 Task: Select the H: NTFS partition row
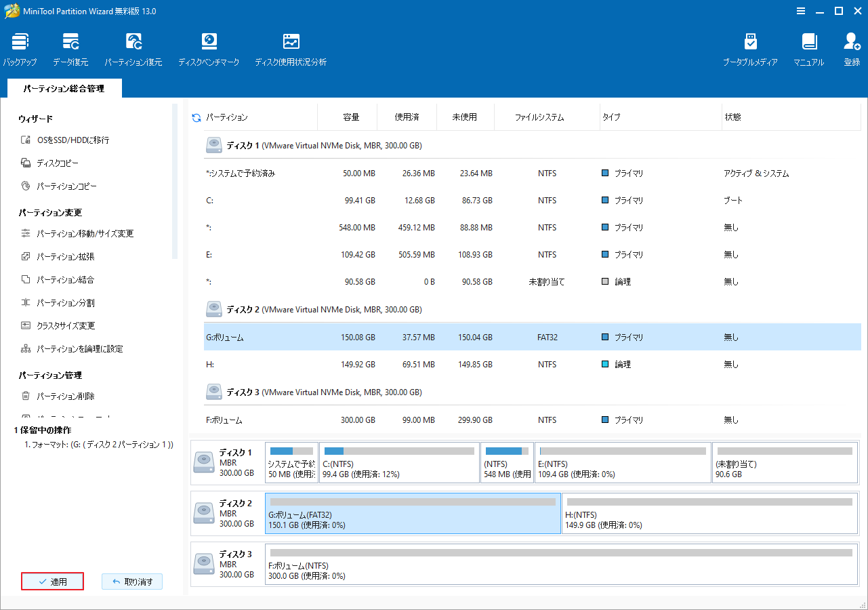(x=407, y=364)
